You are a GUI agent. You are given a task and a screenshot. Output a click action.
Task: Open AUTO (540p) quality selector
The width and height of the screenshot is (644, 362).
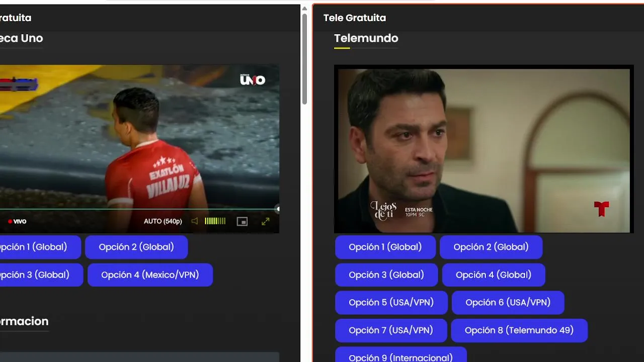163,221
